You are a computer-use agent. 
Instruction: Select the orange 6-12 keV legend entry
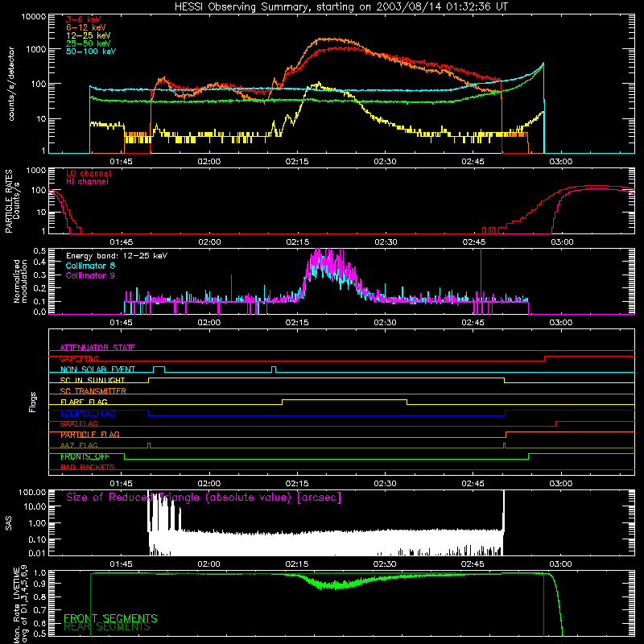[x=86, y=27]
